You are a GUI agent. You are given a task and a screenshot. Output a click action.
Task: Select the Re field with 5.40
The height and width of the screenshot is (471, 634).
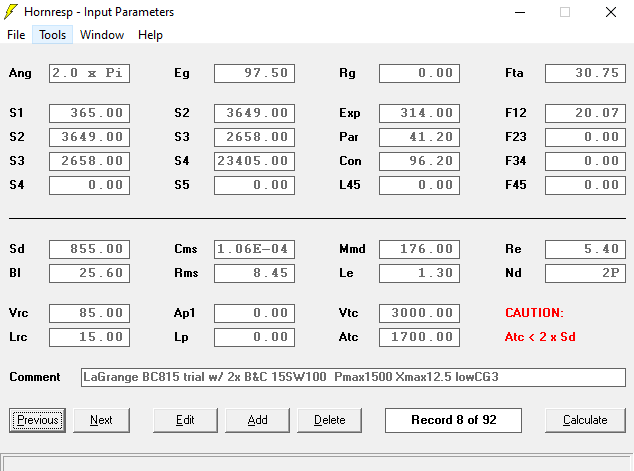tap(585, 249)
